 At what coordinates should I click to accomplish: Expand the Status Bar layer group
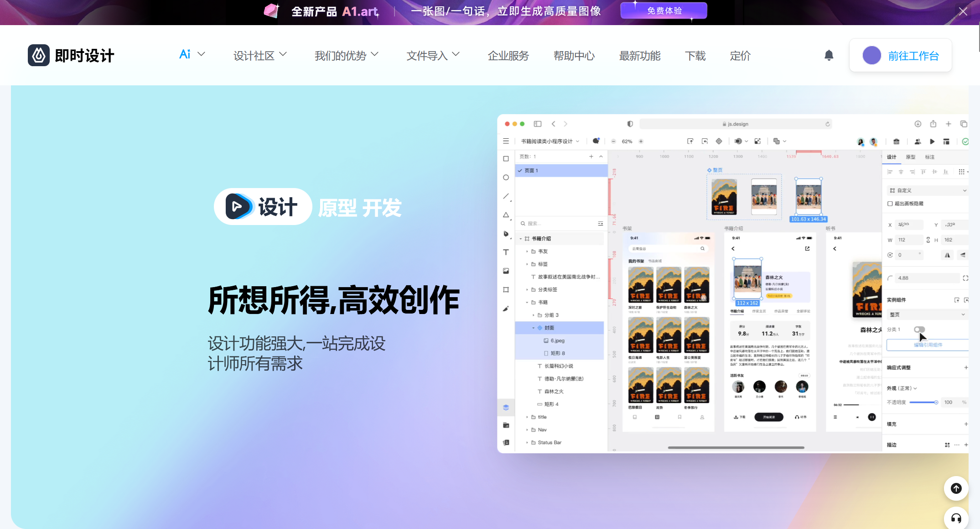point(527,443)
